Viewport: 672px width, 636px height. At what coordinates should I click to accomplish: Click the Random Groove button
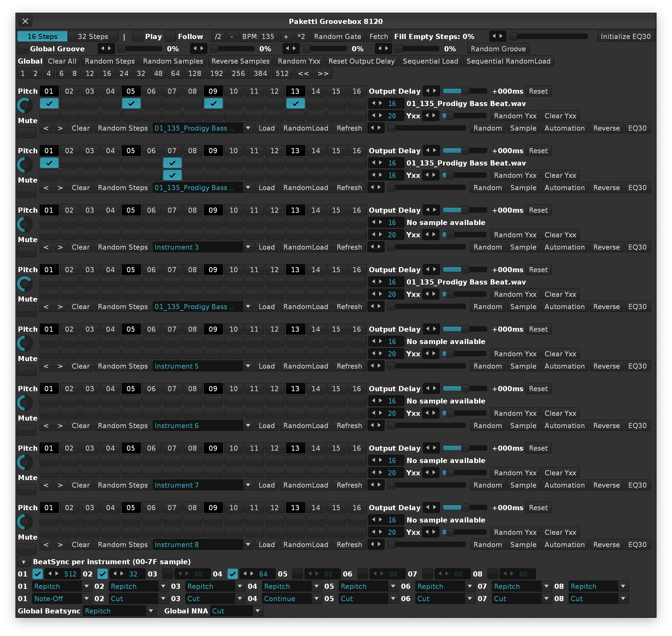pyautogui.click(x=498, y=49)
